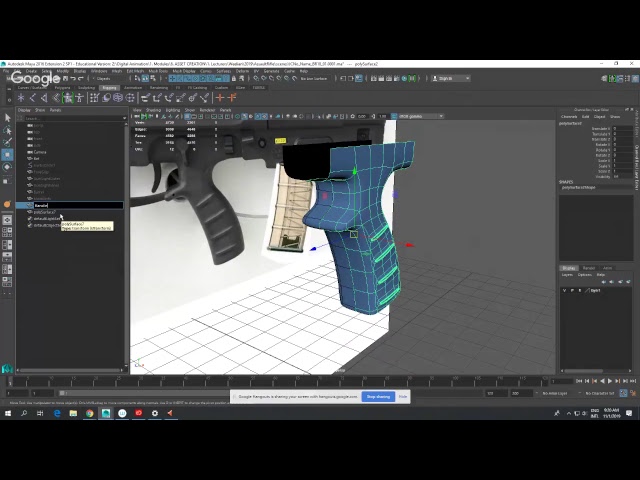Toggle the V visibility box of layer1

pos(564,290)
